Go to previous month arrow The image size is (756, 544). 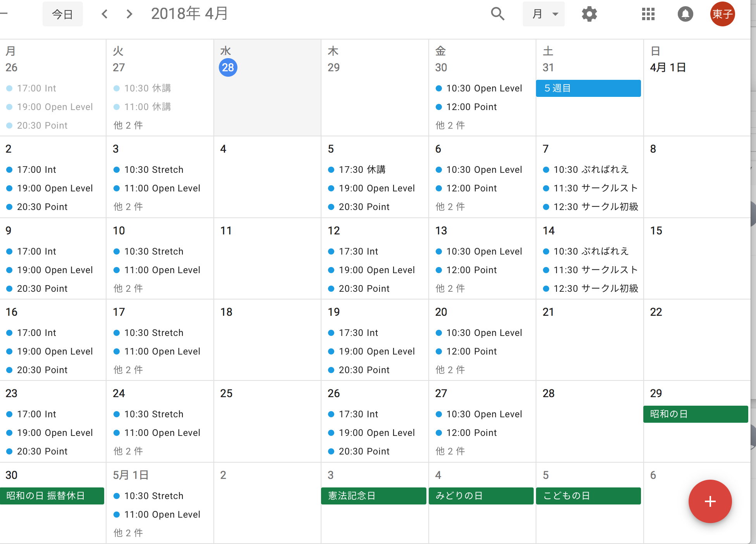click(x=105, y=14)
